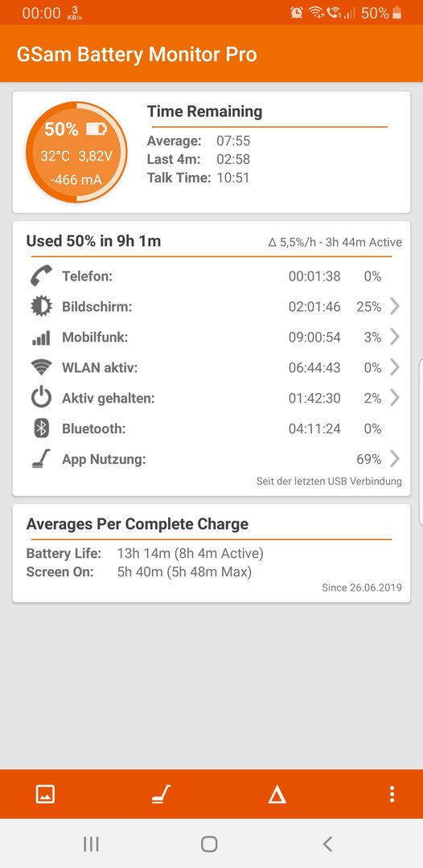Open the Averages Per Complete Charge card
423x868 pixels.
point(211,553)
